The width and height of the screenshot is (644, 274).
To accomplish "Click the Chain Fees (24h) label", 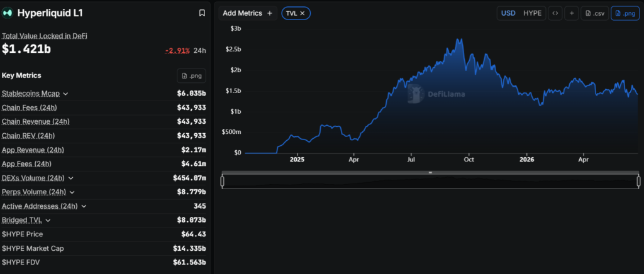I will coord(29,108).
